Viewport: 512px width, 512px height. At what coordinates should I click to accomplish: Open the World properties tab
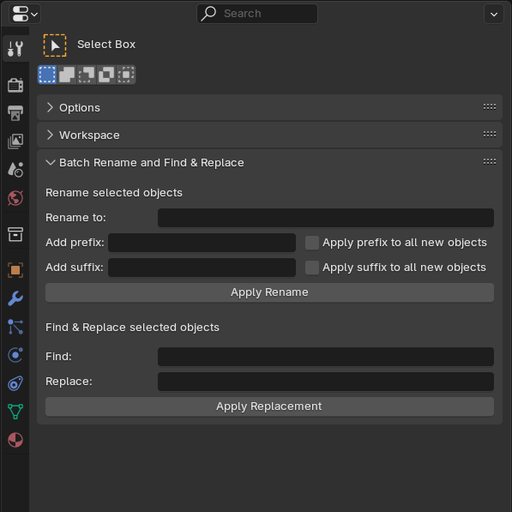point(15,198)
